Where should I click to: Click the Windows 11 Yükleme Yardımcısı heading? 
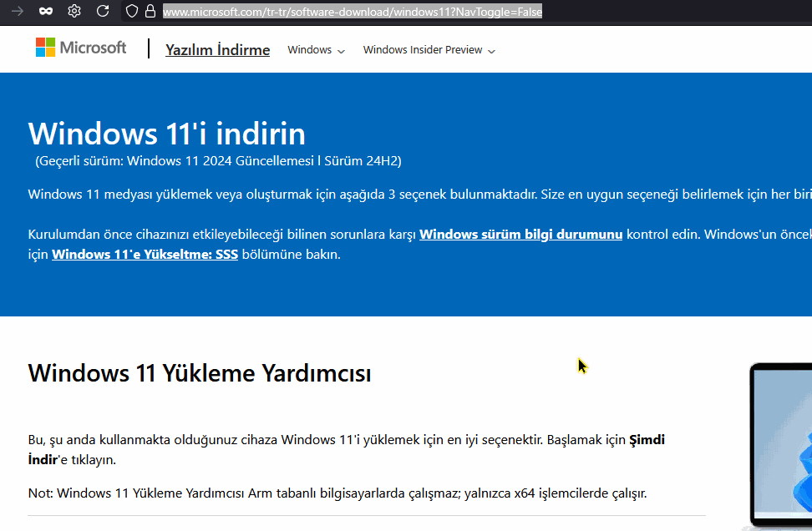click(x=200, y=373)
